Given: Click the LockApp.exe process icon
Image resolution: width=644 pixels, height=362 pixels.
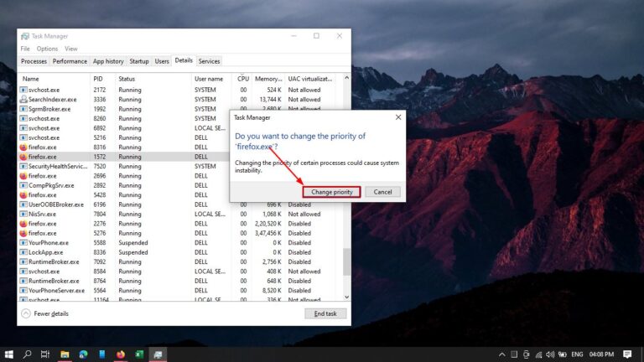Looking at the screenshot, I should click(23, 252).
